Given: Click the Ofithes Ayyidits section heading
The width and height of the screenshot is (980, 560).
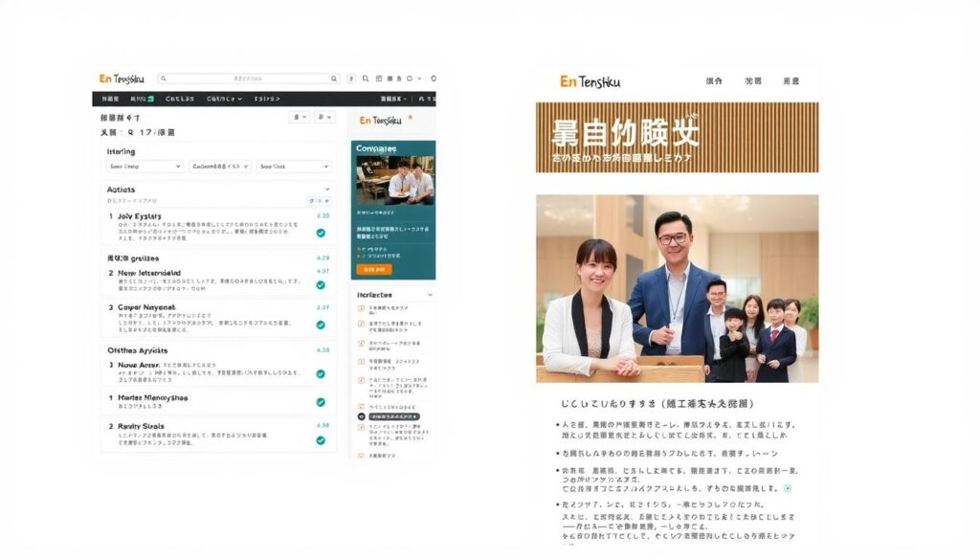Looking at the screenshot, I should (138, 350).
